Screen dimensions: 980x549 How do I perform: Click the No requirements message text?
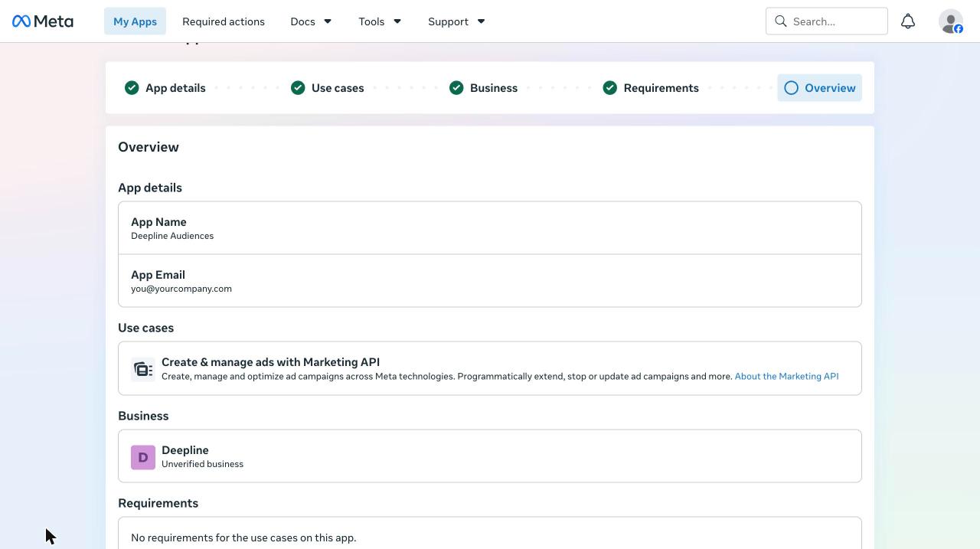tap(243, 538)
